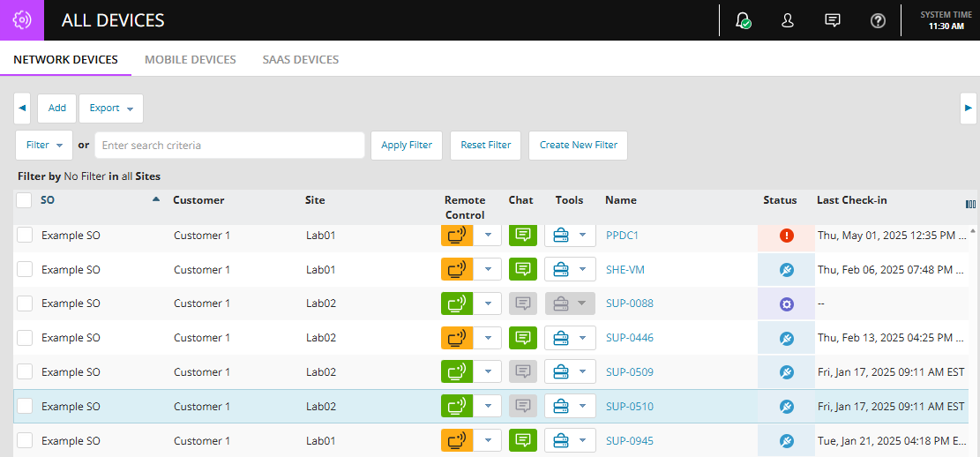Click the failed status icon for PPDC1
Screen dimensions: 980x457
tap(787, 236)
